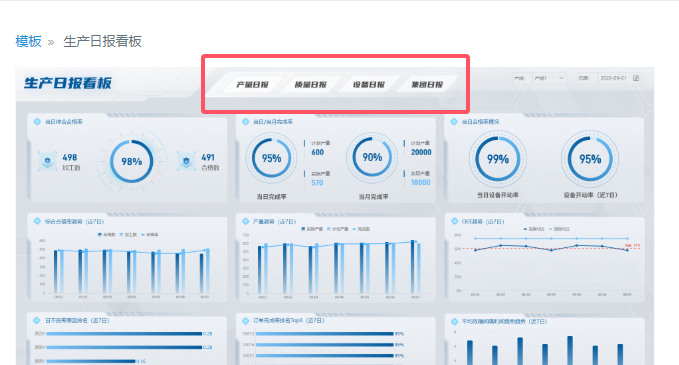Toggle line-series legend of 产量趋势 chart

pyautogui.click(x=361, y=229)
